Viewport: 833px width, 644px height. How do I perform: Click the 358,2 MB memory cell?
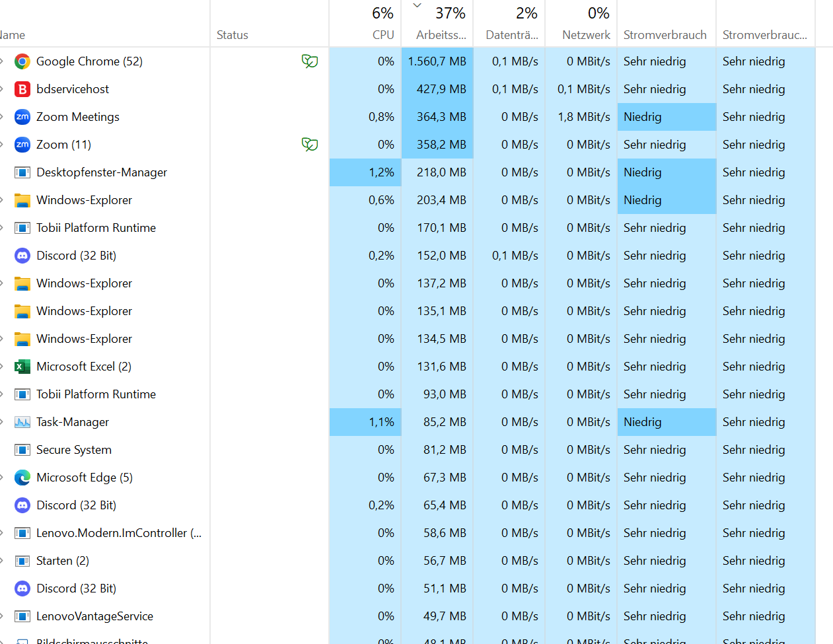point(437,145)
